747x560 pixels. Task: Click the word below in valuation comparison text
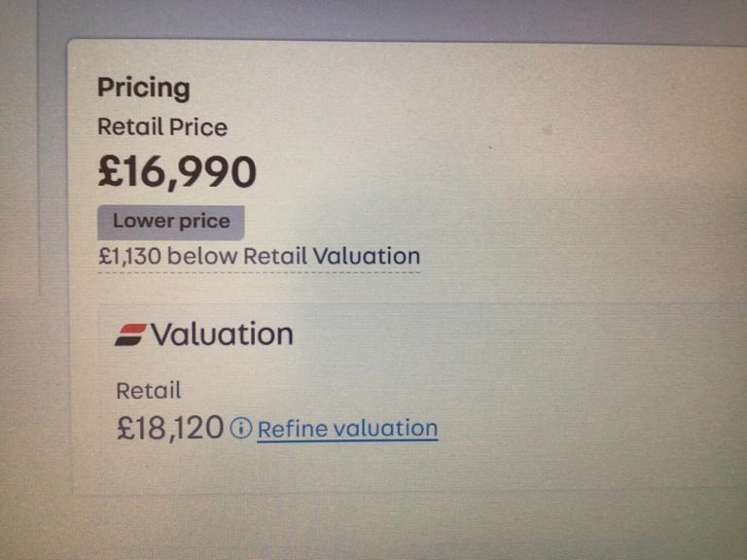tap(202, 257)
